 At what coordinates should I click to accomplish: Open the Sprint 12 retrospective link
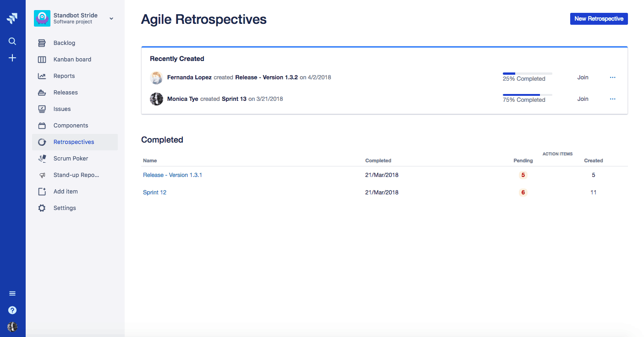pyautogui.click(x=154, y=192)
